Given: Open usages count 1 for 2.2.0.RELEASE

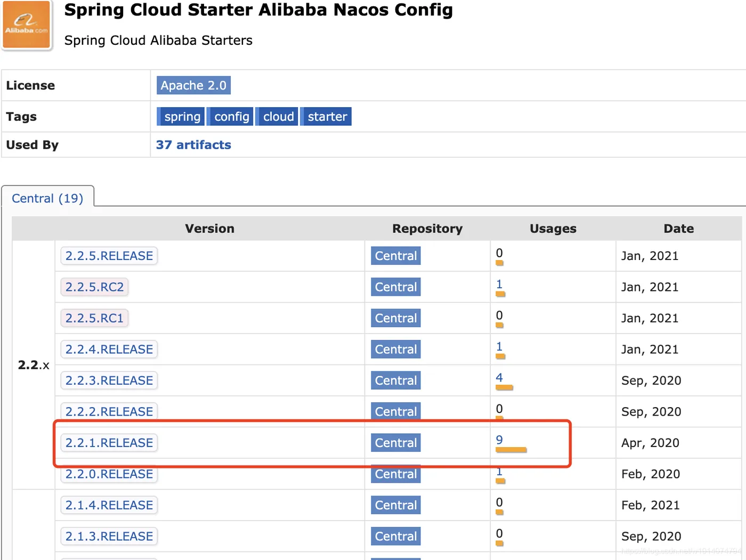Looking at the screenshot, I should point(499,472).
